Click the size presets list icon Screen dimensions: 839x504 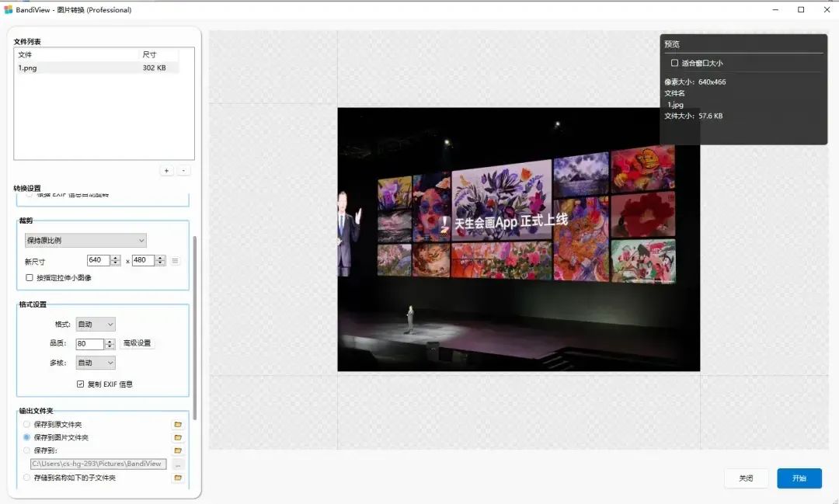coord(175,261)
